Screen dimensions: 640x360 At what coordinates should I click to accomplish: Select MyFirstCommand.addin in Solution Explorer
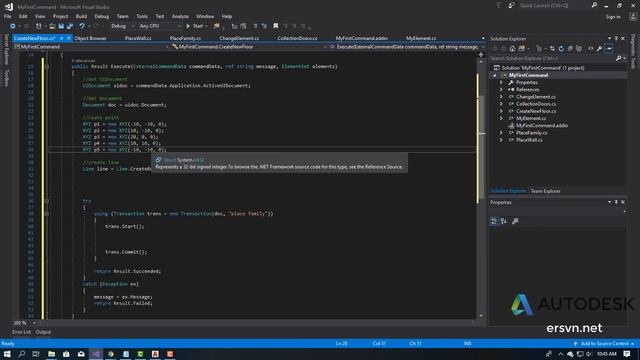tap(542, 126)
